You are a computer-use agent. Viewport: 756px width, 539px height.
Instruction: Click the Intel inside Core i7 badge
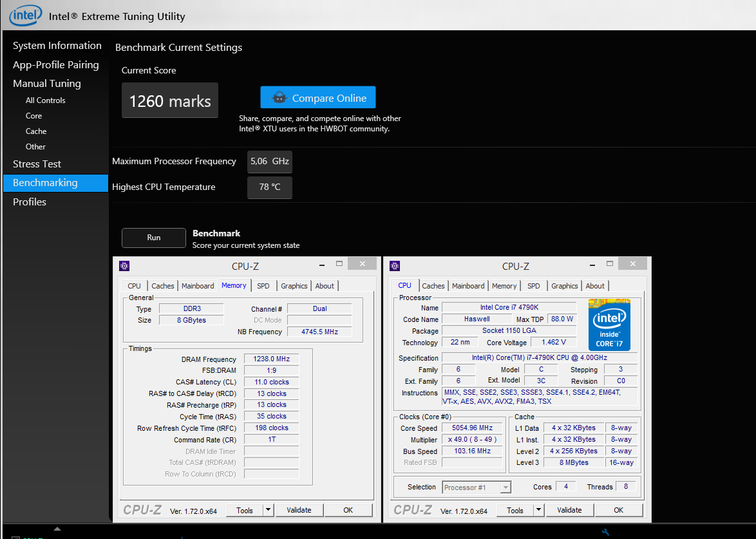point(609,325)
